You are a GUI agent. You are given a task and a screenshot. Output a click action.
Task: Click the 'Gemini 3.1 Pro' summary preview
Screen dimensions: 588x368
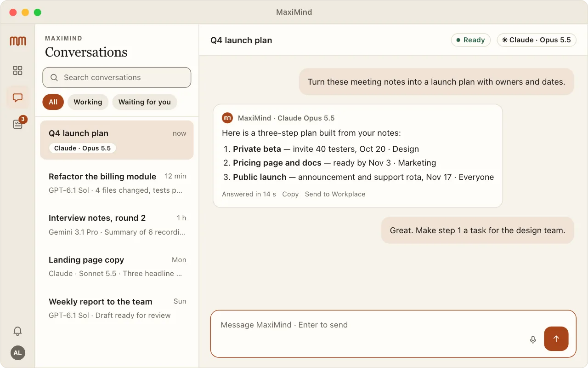pyautogui.click(x=117, y=232)
